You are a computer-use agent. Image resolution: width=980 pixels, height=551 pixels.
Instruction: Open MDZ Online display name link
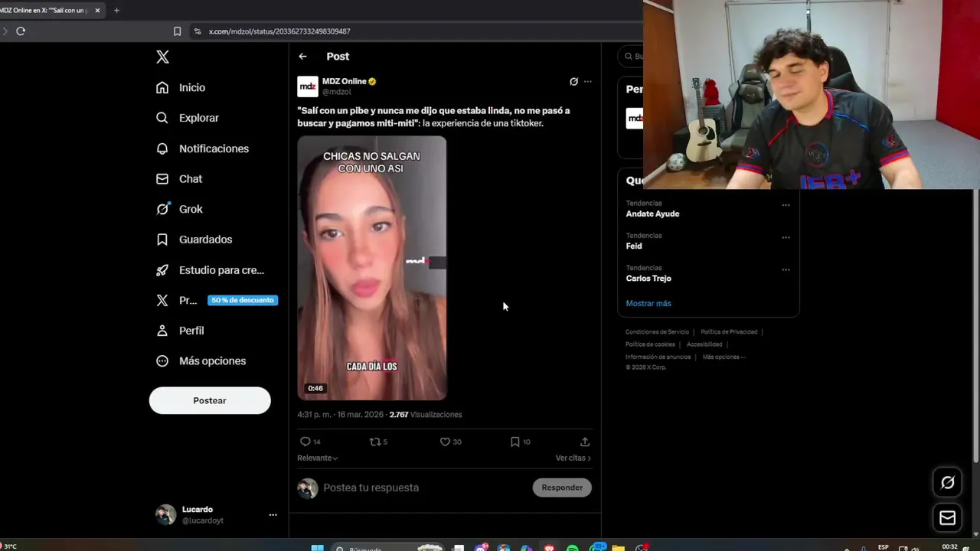click(344, 81)
